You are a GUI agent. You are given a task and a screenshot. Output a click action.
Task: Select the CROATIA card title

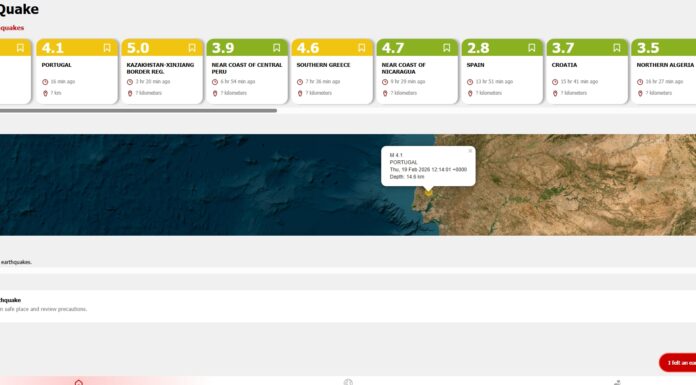(564, 65)
